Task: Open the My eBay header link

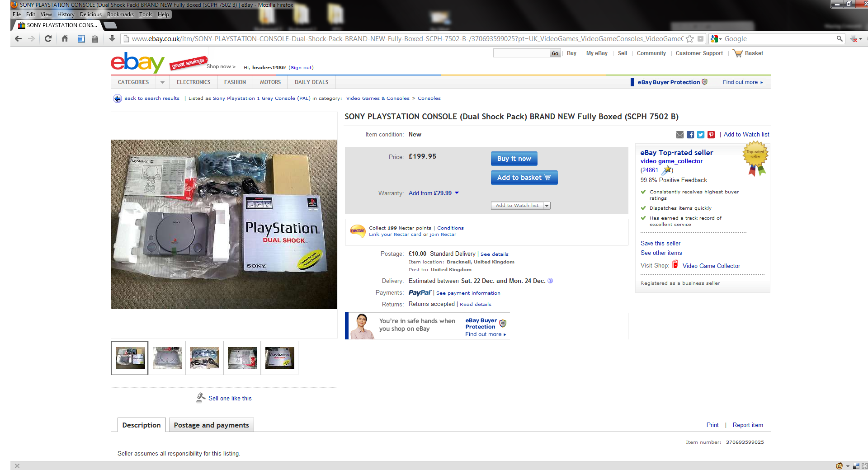Action: click(597, 53)
